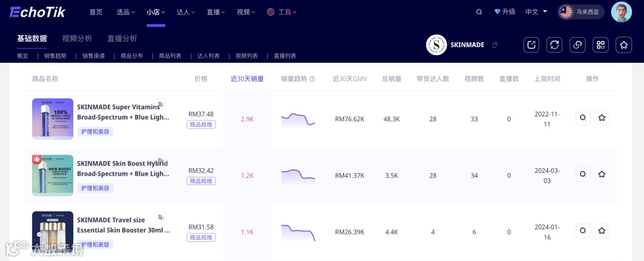Click the EchoTik logo

click(38, 13)
